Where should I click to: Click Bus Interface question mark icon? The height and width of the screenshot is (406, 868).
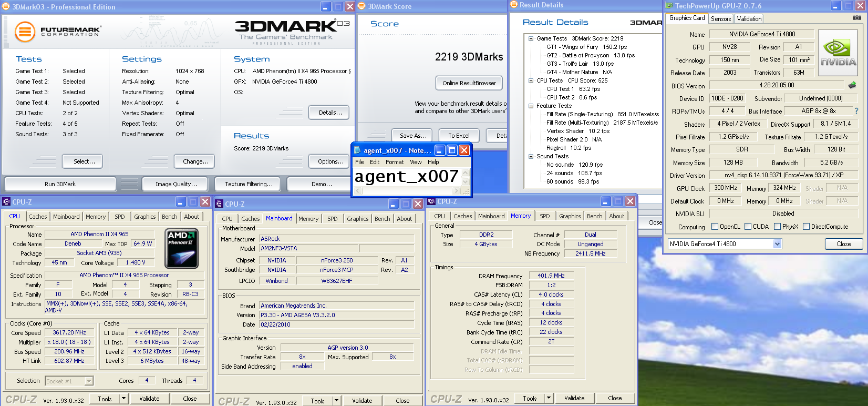[856, 111]
